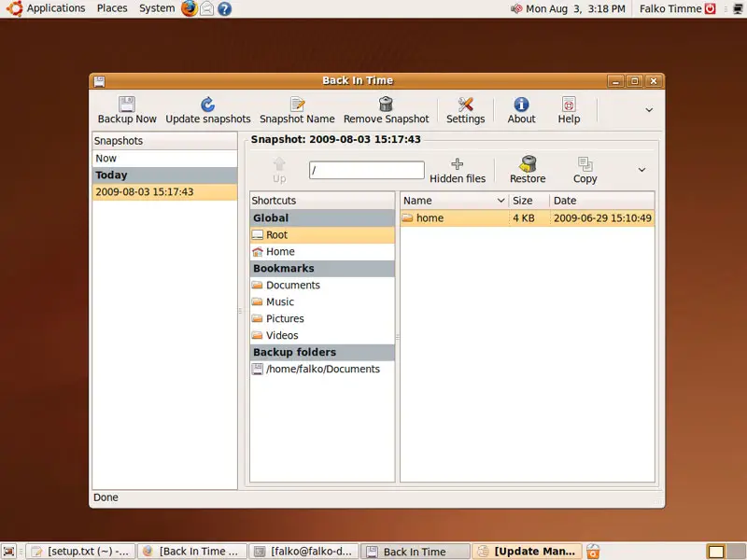Select the /home/falko/Documents backup folder
Screen dimensions: 747x560
pyautogui.click(x=322, y=369)
